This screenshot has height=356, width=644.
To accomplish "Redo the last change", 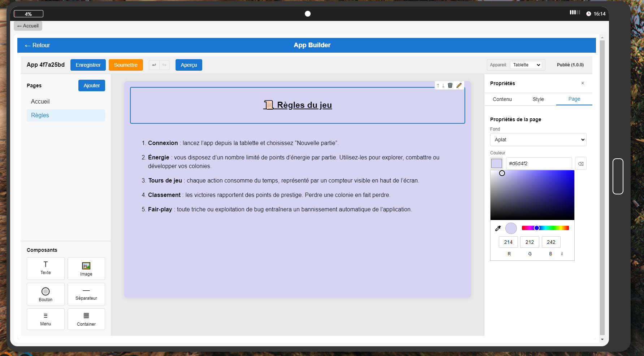I will (165, 65).
